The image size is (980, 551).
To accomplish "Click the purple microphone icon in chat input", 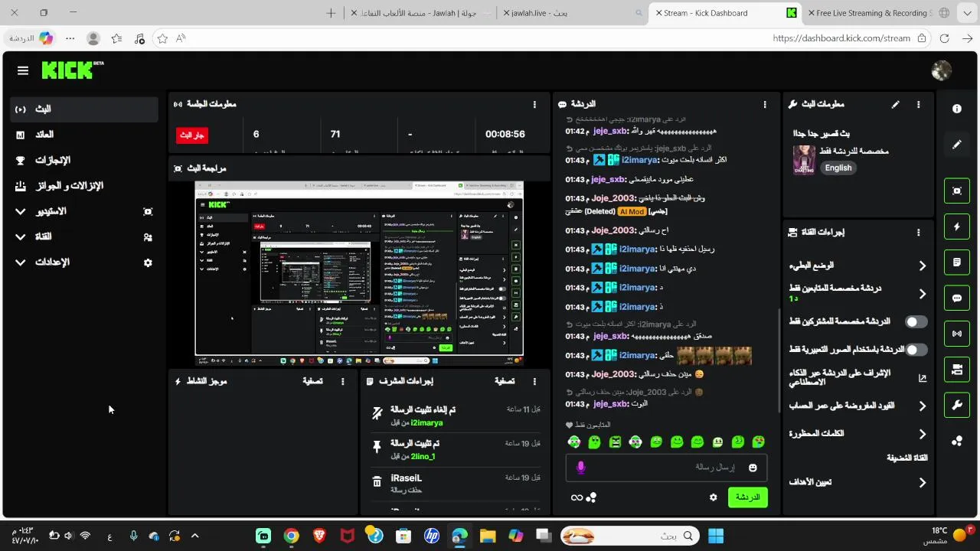I will (x=580, y=467).
